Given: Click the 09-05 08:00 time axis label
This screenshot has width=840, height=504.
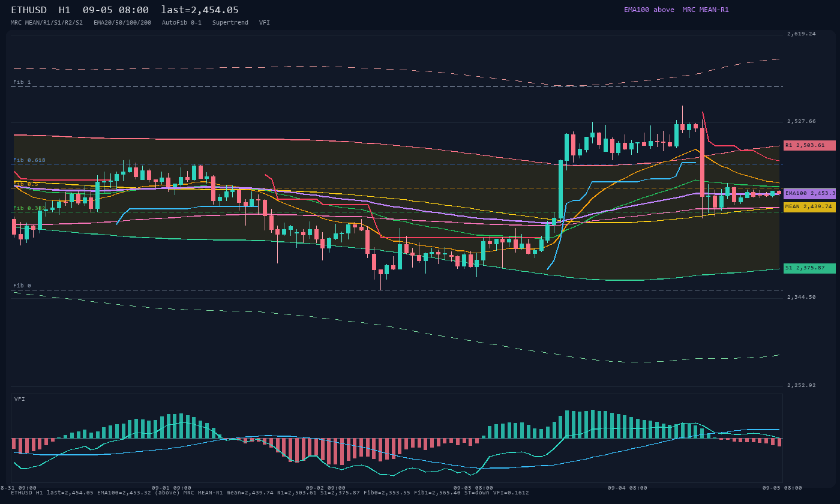Looking at the screenshot, I should tap(782, 488).
